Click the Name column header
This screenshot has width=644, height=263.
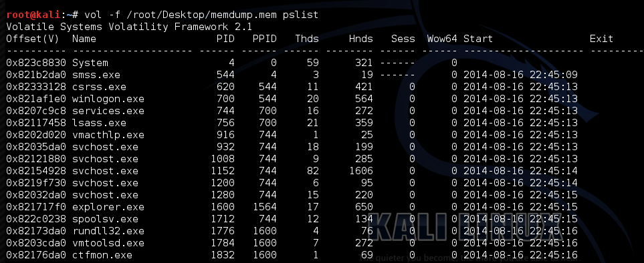[84, 39]
